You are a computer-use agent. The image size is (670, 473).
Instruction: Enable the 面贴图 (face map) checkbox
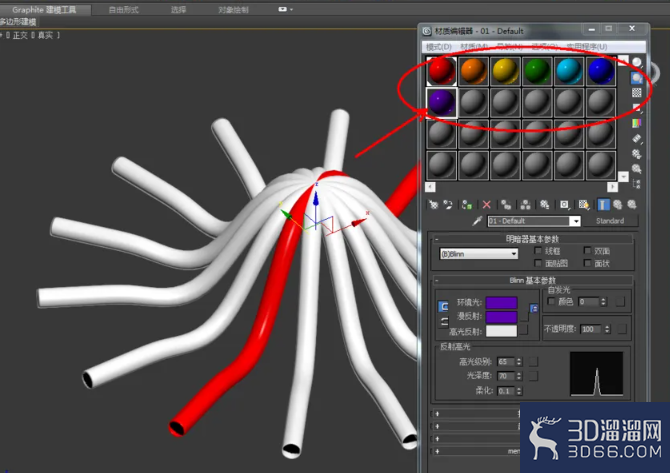pos(538,263)
